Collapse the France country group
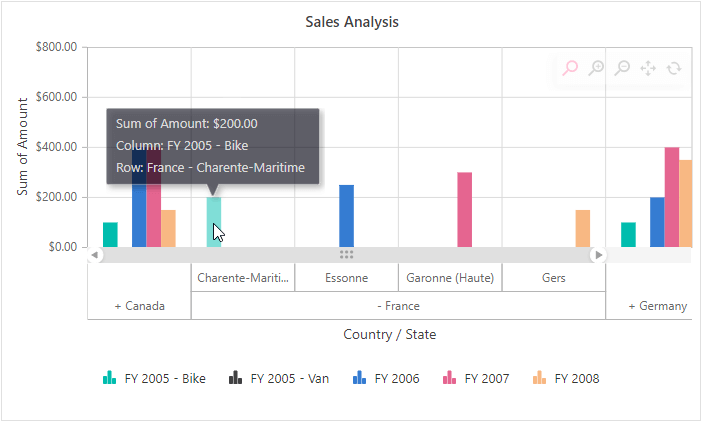Viewport: 702px width, 422px height. click(398, 306)
